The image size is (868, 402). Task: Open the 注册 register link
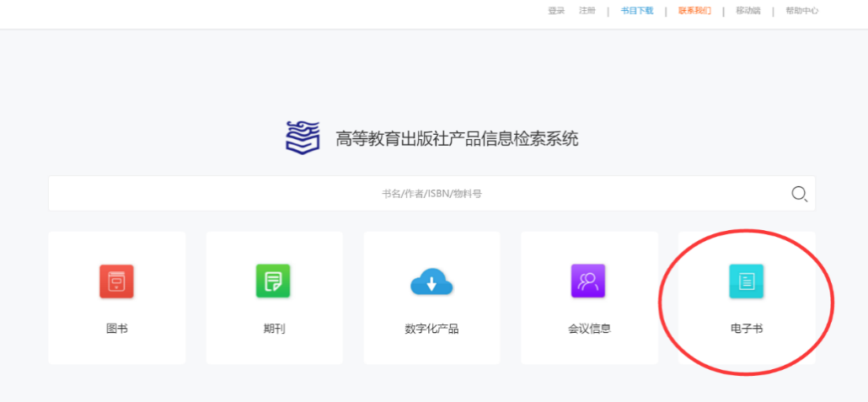coord(587,11)
